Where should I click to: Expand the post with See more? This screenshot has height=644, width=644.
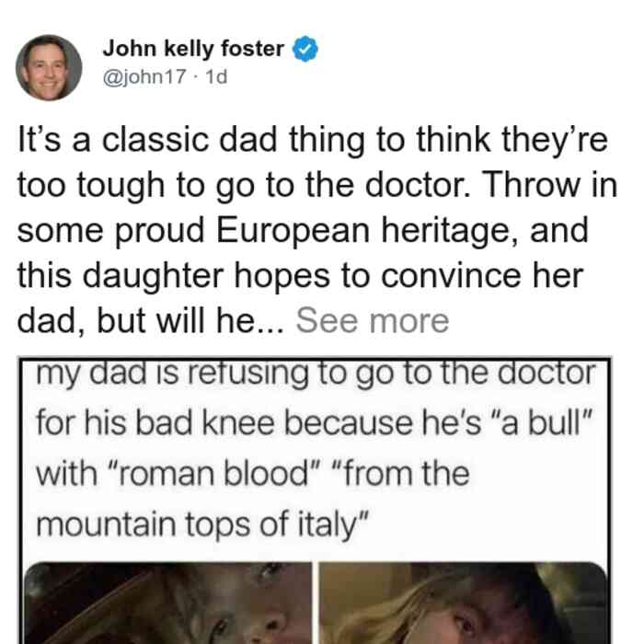coord(372,321)
